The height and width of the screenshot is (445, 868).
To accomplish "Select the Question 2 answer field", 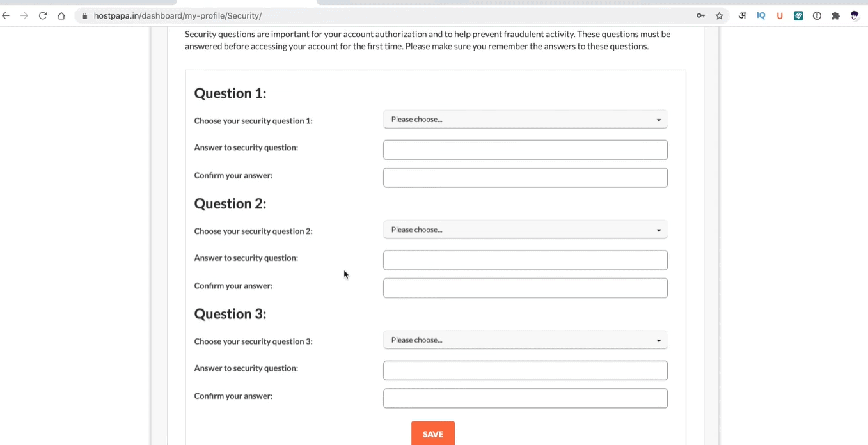I will pos(525,260).
